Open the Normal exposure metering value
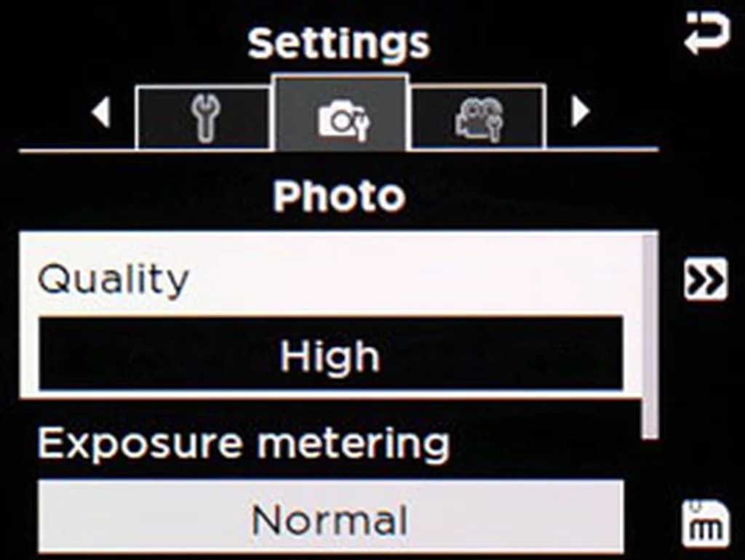Viewport: 745px width, 560px height. pyautogui.click(x=331, y=518)
